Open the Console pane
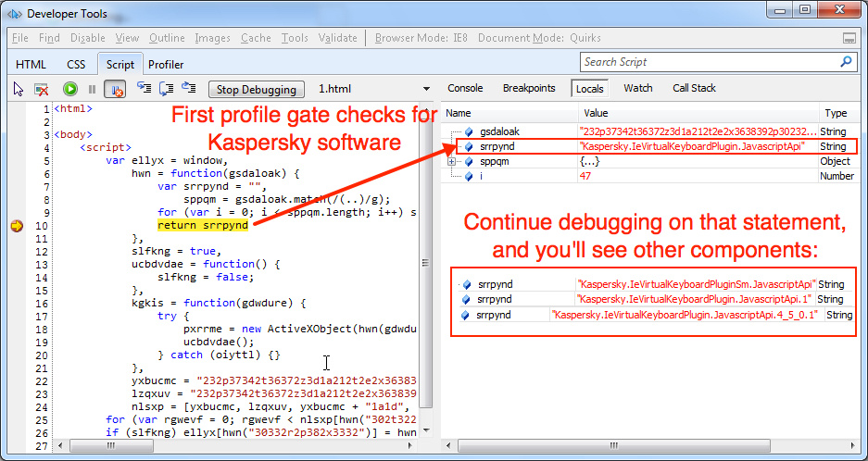 pyautogui.click(x=465, y=88)
